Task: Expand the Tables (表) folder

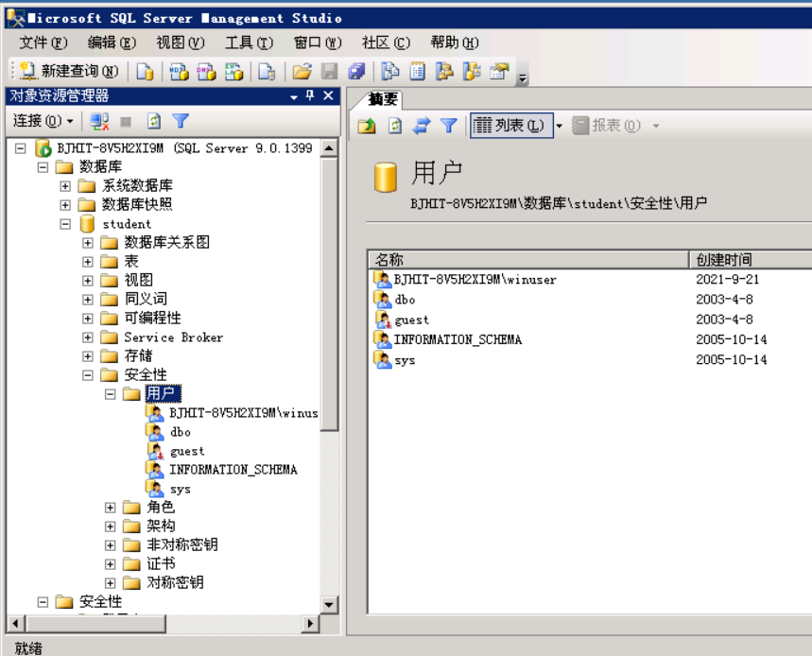Action: click(x=88, y=262)
